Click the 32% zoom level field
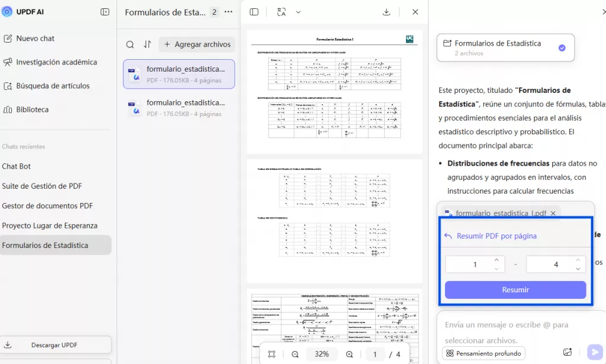The image size is (606, 364). (321, 354)
